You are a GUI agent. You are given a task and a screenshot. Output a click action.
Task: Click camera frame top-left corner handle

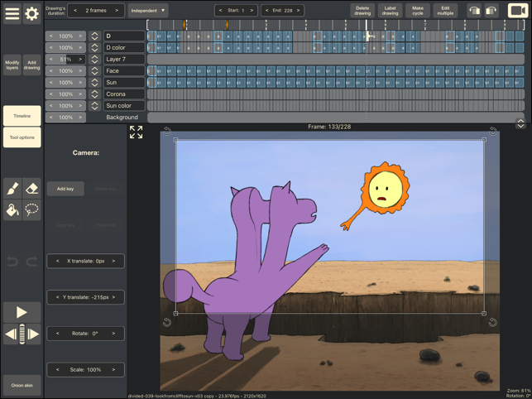pyautogui.click(x=175, y=140)
